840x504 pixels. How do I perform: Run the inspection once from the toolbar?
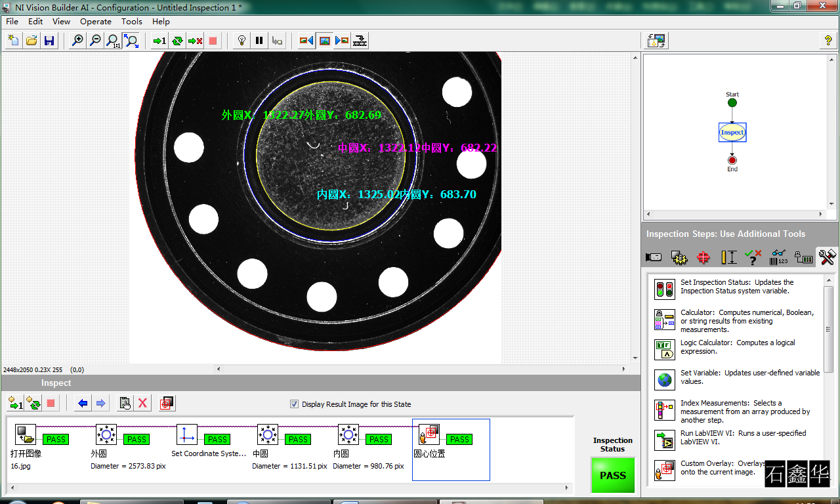point(159,41)
